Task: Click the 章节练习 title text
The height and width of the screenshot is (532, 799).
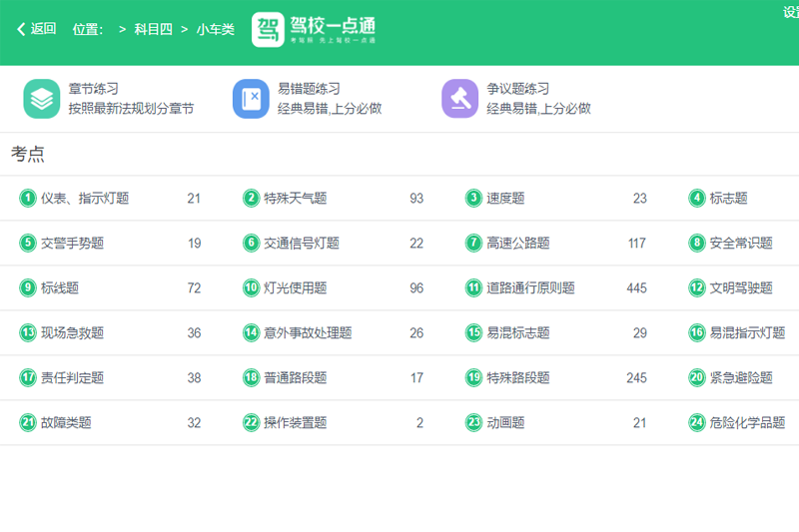Action: 94,89
